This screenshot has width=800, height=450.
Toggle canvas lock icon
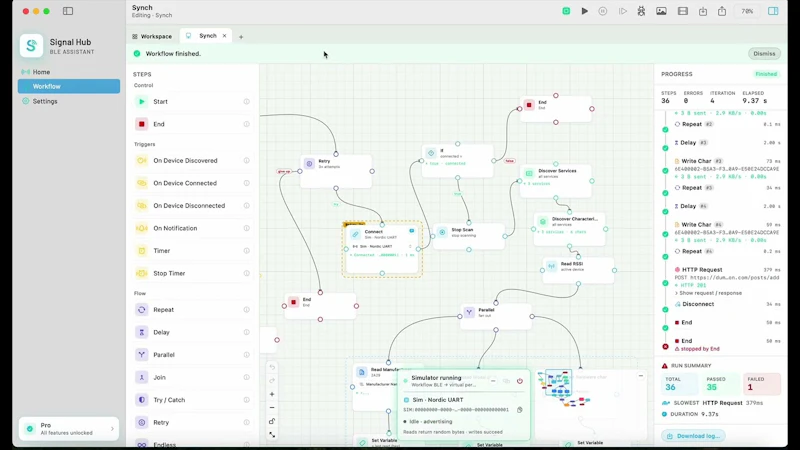pyautogui.click(x=272, y=421)
